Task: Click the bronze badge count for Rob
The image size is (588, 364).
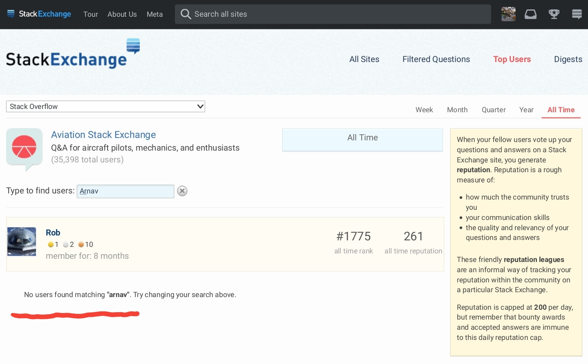Action: pos(86,244)
